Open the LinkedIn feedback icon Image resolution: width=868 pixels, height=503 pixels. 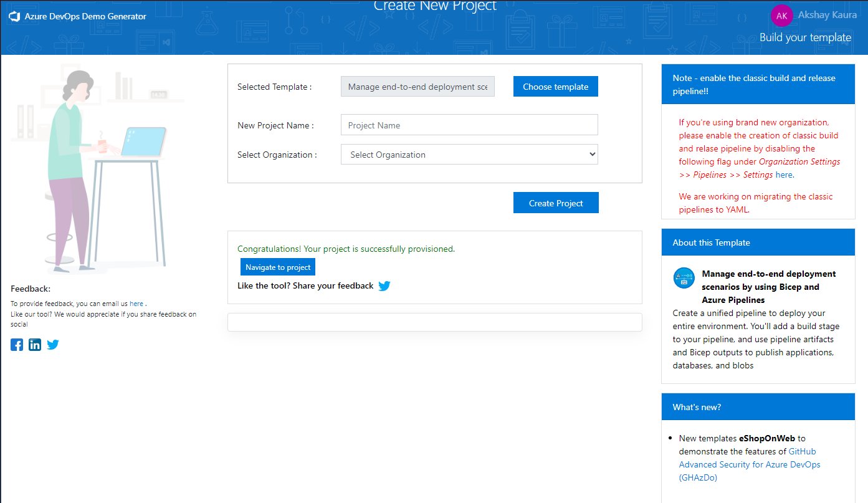[35, 345]
